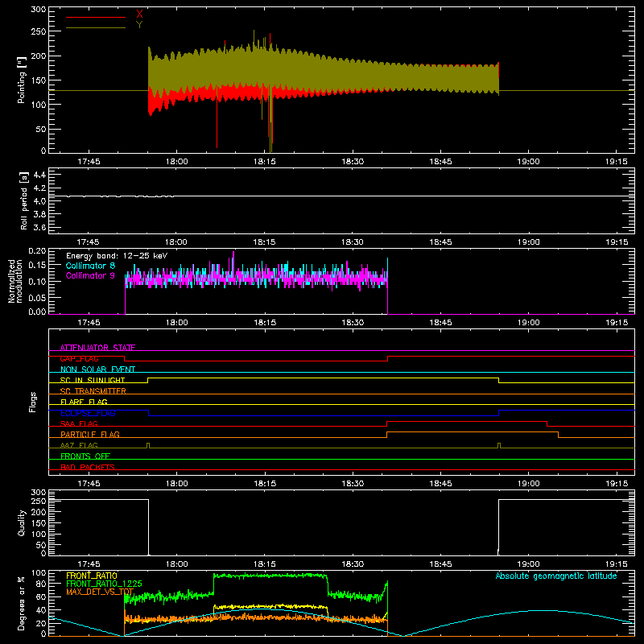Select the MAX_DET_VS_TOT legend entry
This screenshot has width=644, height=644.
[100, 592]
